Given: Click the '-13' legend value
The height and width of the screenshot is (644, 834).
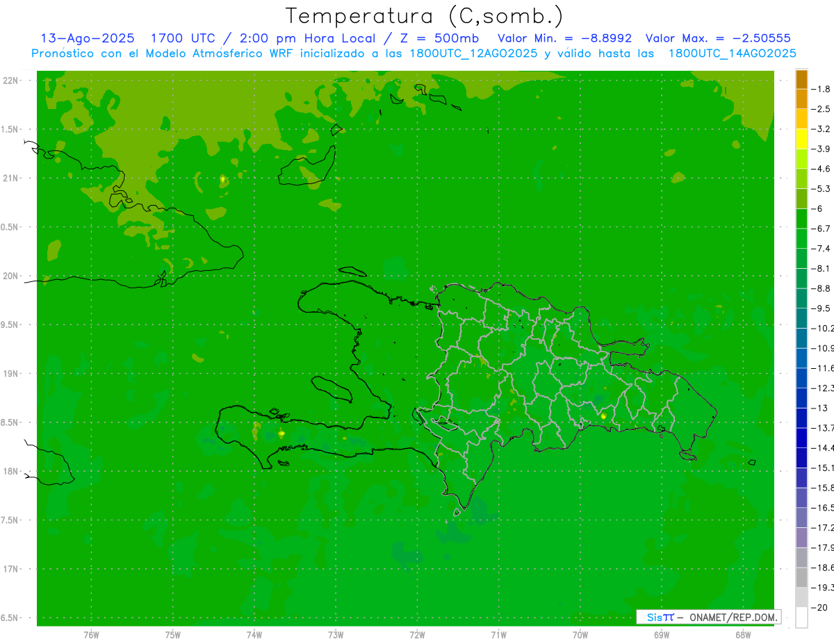Looking at the screenshot, I should (x=821, y=408).
